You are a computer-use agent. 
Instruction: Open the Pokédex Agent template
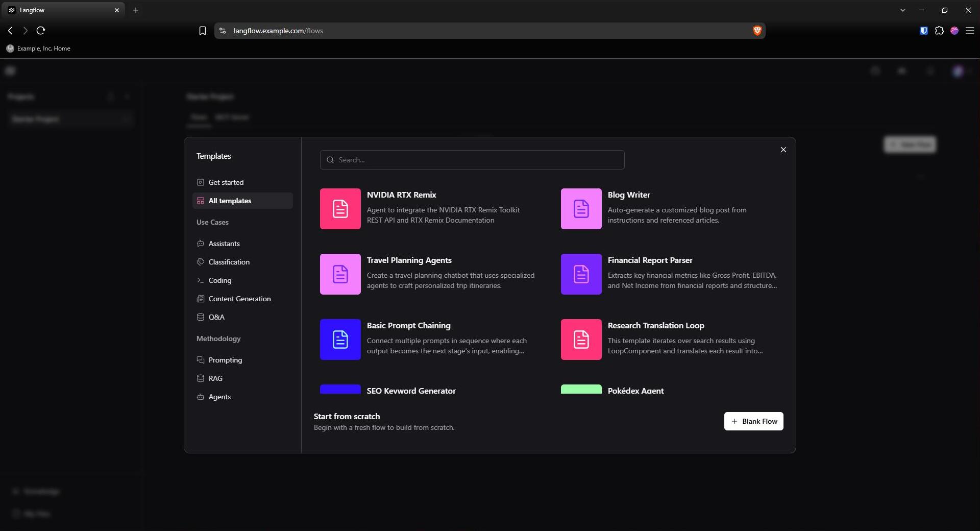[669, 389]
